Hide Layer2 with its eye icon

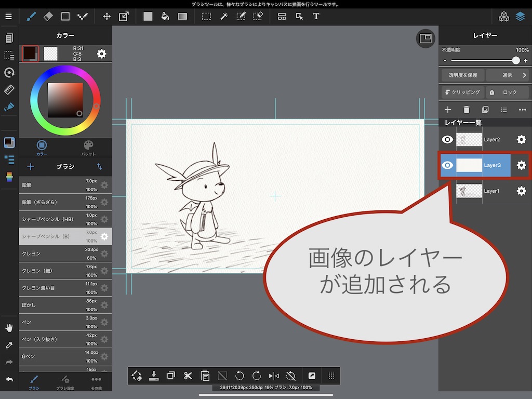[447, 139]
